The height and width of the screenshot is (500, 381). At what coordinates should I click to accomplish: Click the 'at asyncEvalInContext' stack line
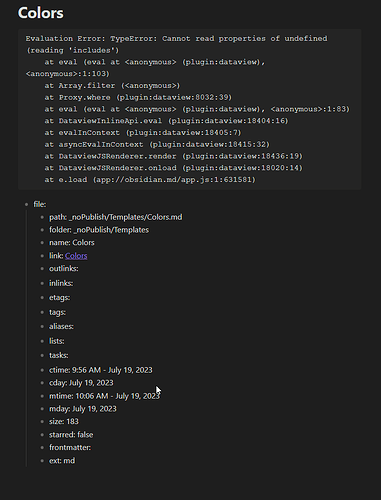coord(157,144)
